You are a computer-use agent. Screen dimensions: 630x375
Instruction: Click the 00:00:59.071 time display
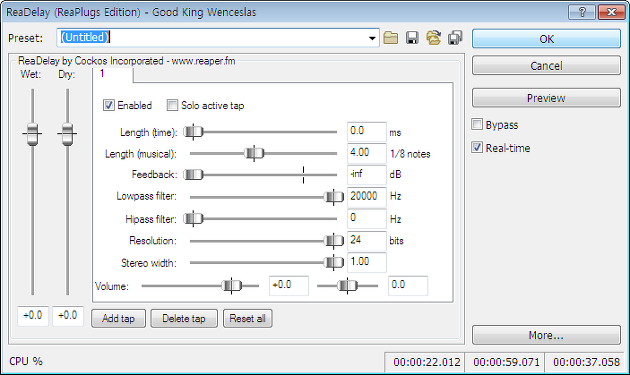[x=506, y=362]
